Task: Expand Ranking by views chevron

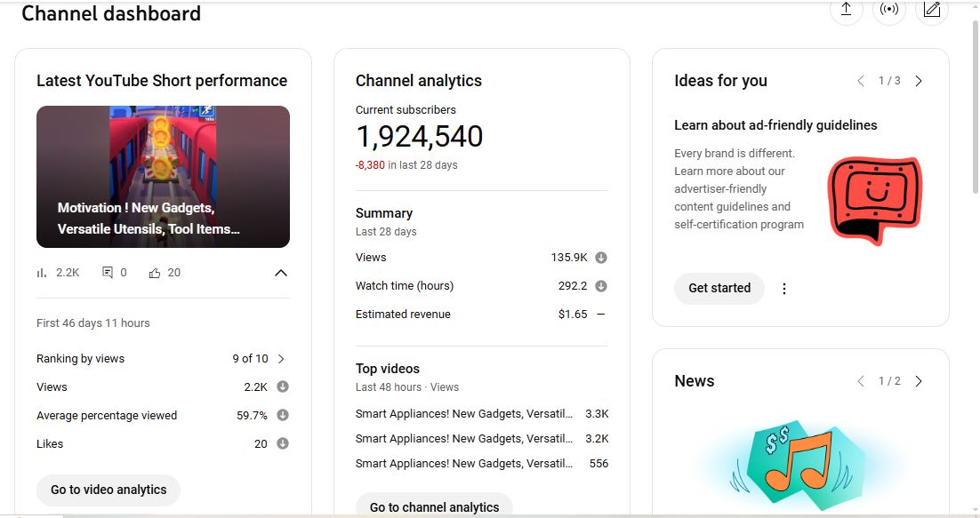Action: 281,359
